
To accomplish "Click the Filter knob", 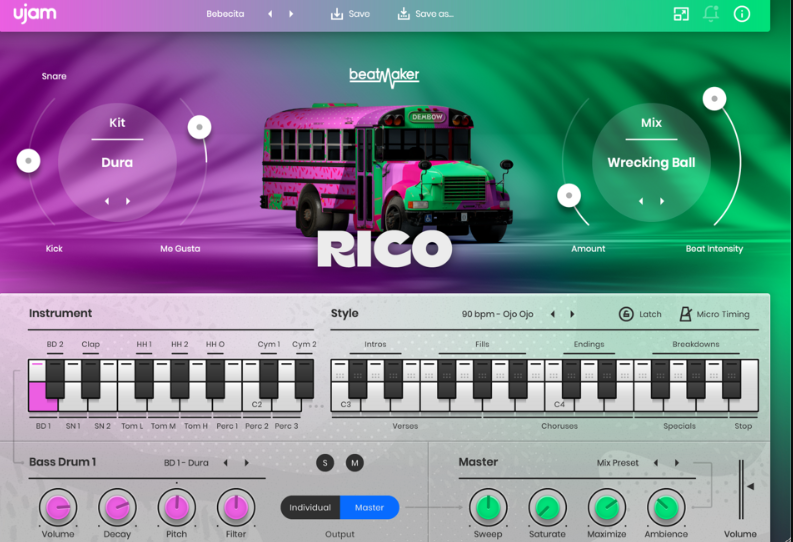I will [236, 508].
